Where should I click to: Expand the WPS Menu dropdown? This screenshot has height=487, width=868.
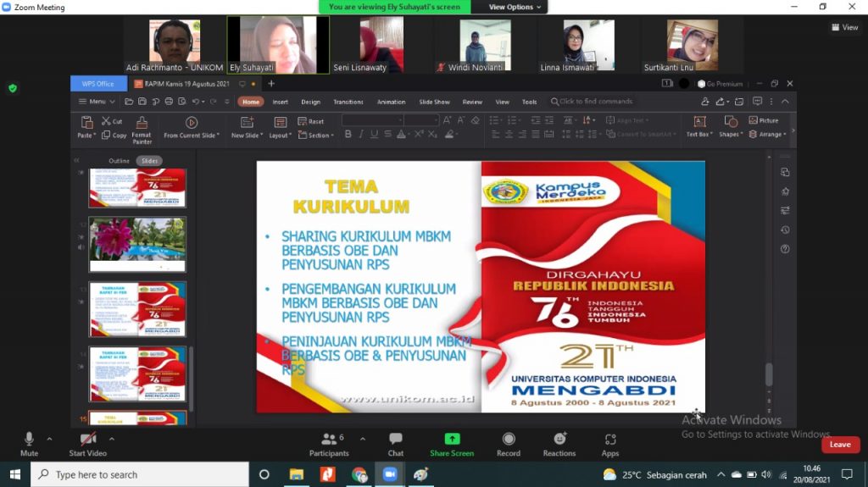[x=97, y=102]
